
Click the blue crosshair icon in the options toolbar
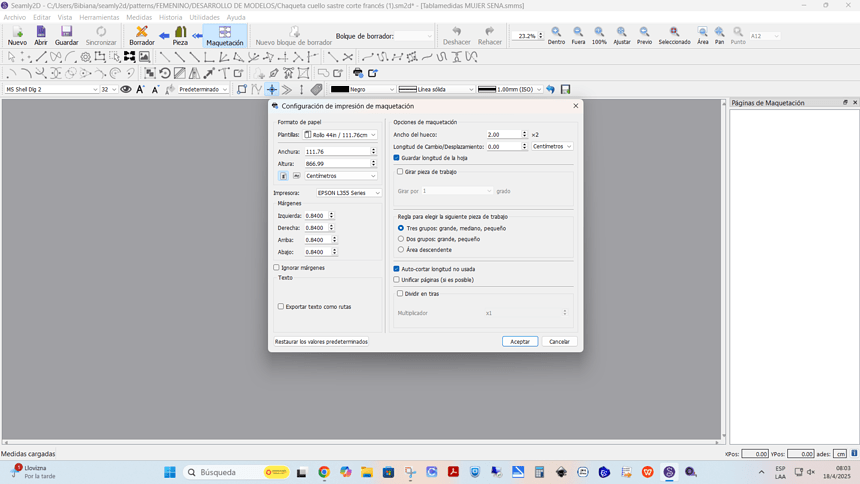coord(272,89)
